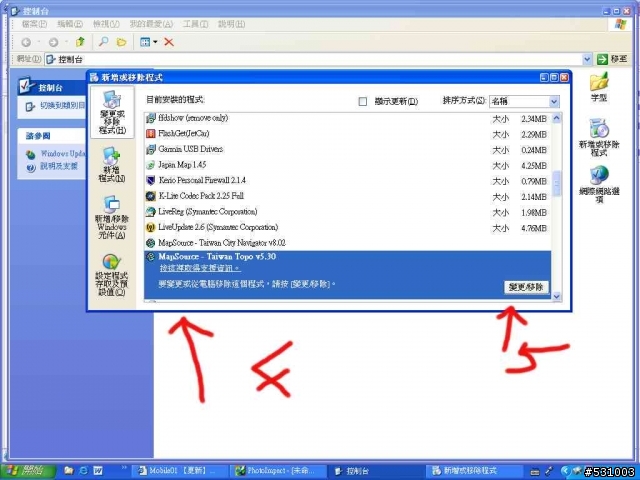The height and width of the screenshot is (480, 640).
Task: Open the 檔案(F) menu
Action: [34, 24]
